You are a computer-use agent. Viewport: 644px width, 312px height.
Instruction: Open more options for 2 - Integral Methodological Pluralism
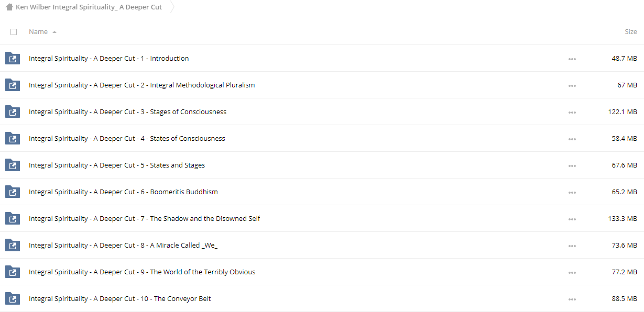pos(572,86)
